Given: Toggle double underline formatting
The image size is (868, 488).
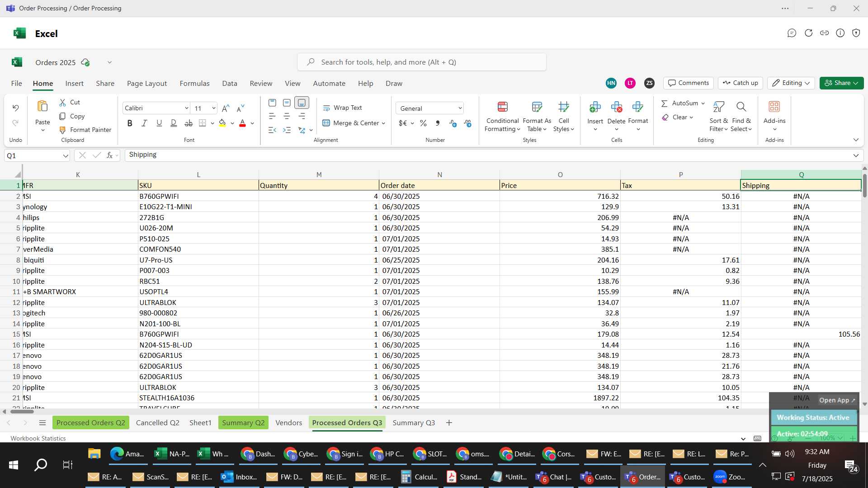Looking at the screenshot, I should (174, 123).
